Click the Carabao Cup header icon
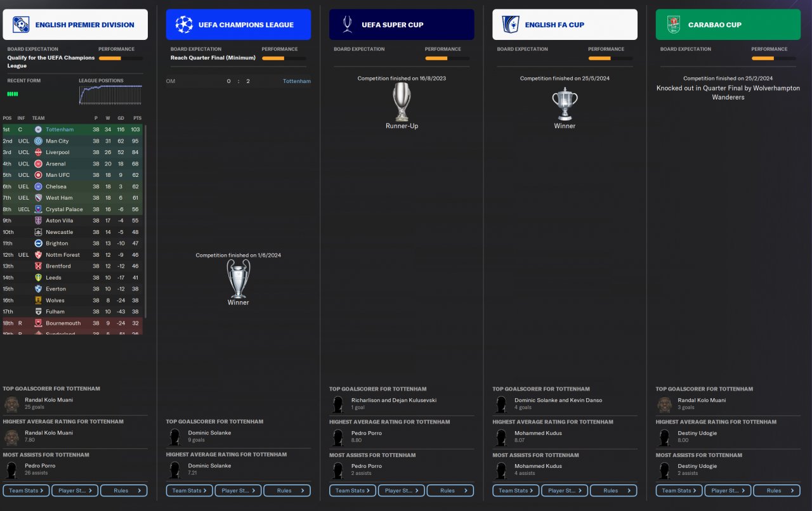The height and width of the screenshot is (511, 812). point(673,25)
